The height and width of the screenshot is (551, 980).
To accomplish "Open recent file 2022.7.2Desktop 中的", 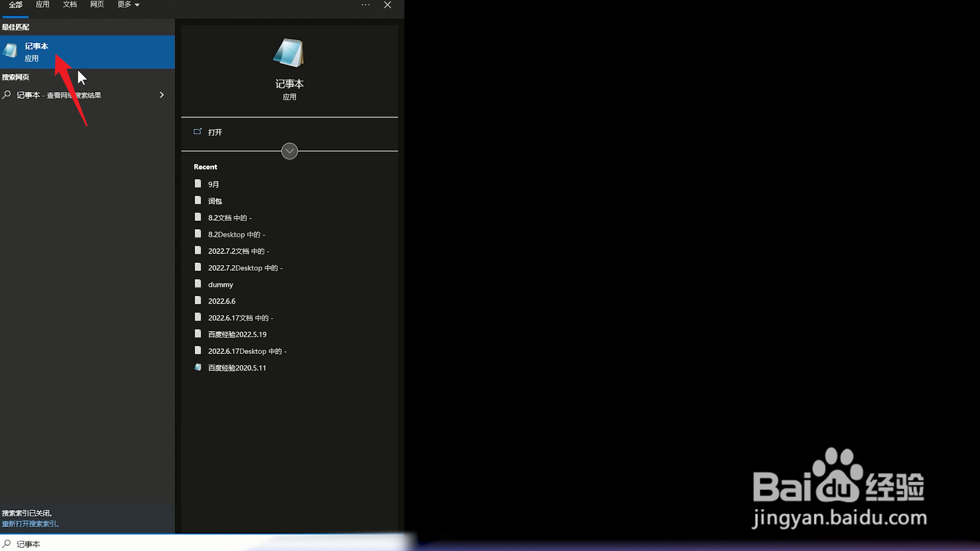I will (x=245, y=268).
